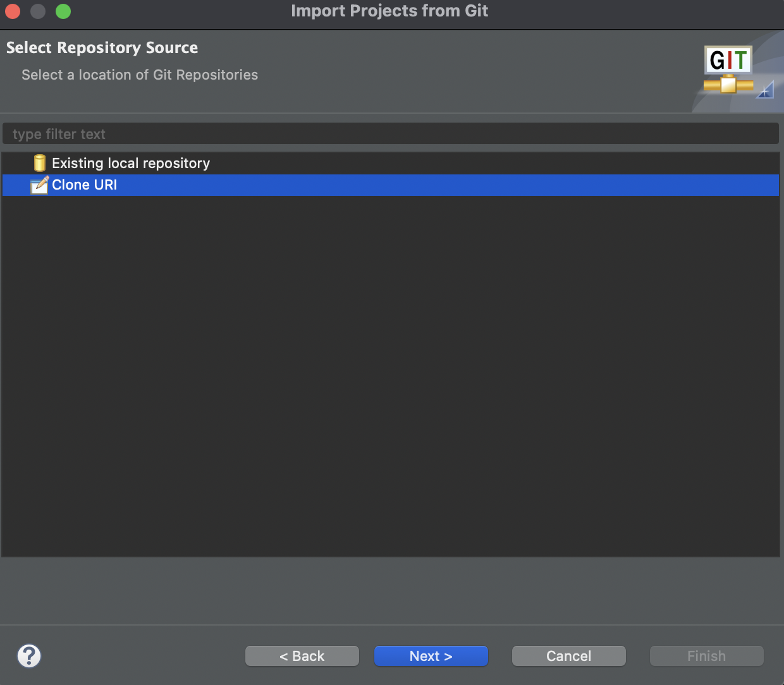
Task: Click the Select Repository Source heading
Action: point(102,47)
